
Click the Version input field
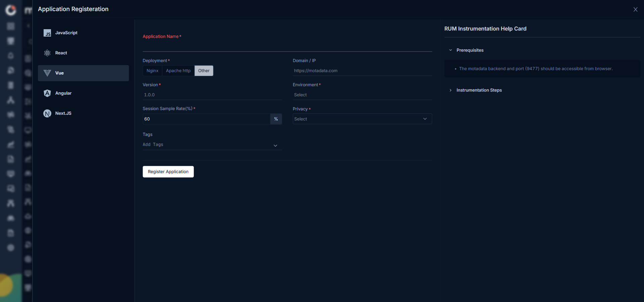point(212,95)
